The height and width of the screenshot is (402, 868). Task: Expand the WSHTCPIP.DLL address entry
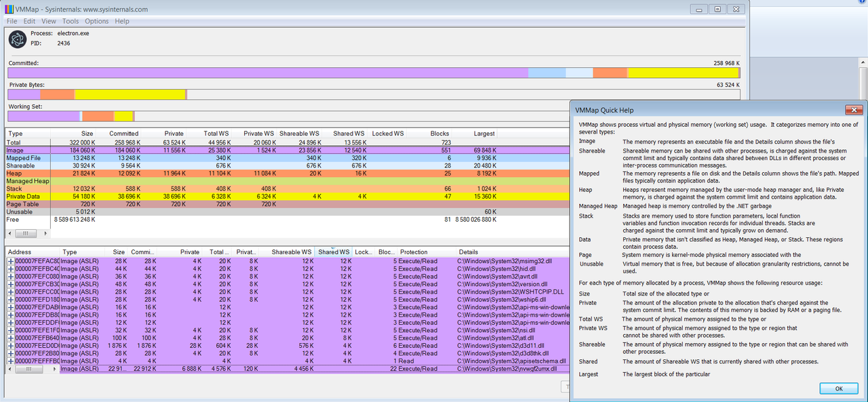(10, 292)
